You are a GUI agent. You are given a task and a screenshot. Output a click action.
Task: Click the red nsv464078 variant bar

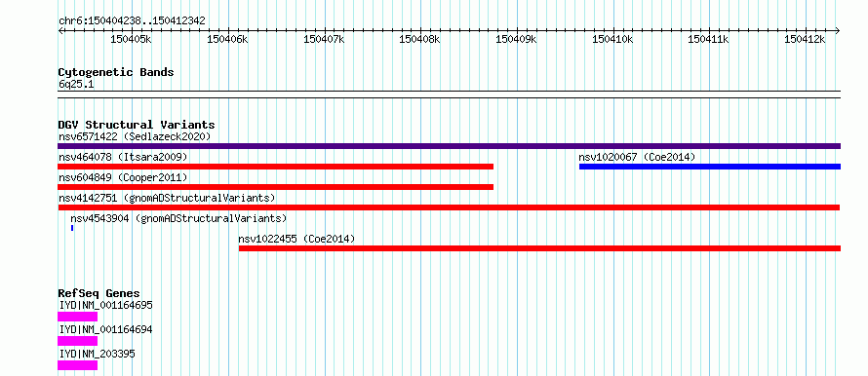coord(275,167)
